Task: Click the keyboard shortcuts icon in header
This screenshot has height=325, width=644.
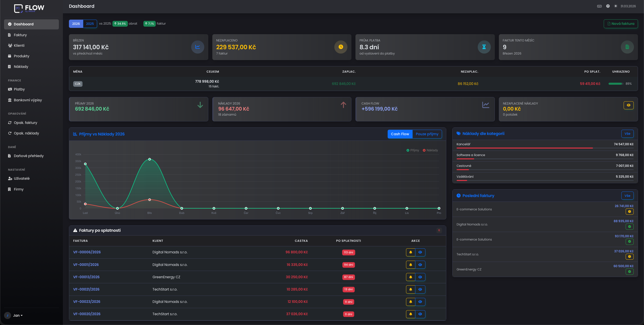Action: point(599,6)
